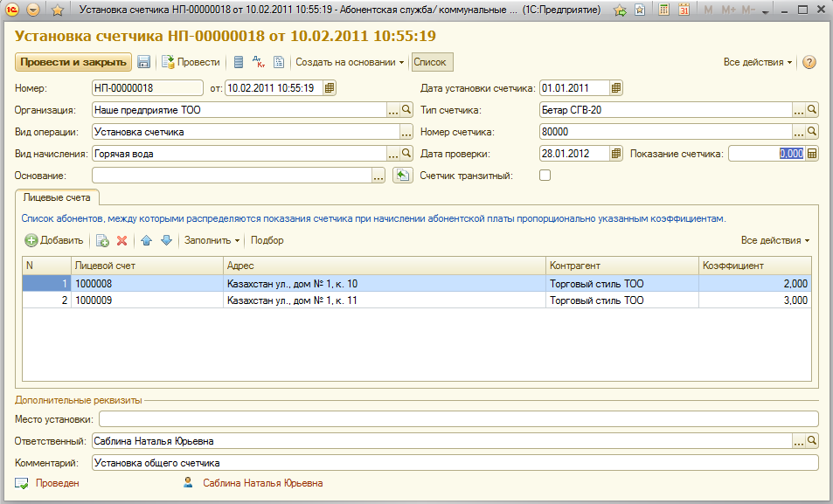Click the Провести и закрыть button
The image size is (833, 504).
73,63
